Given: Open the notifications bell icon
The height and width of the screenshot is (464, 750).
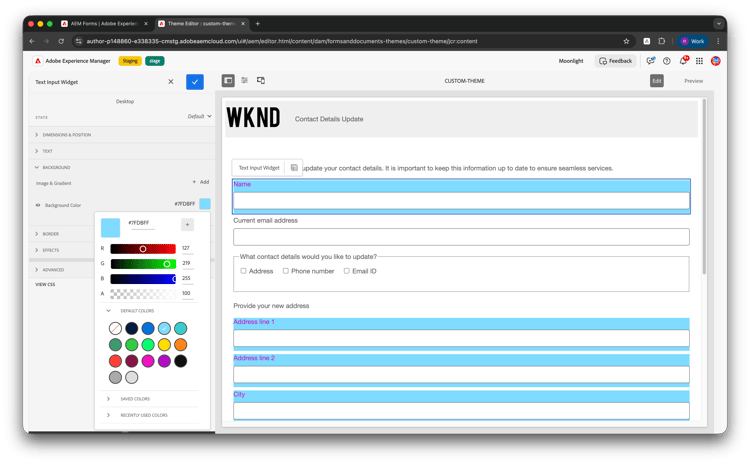Looking at the screenshot, I should pos(683,61).
